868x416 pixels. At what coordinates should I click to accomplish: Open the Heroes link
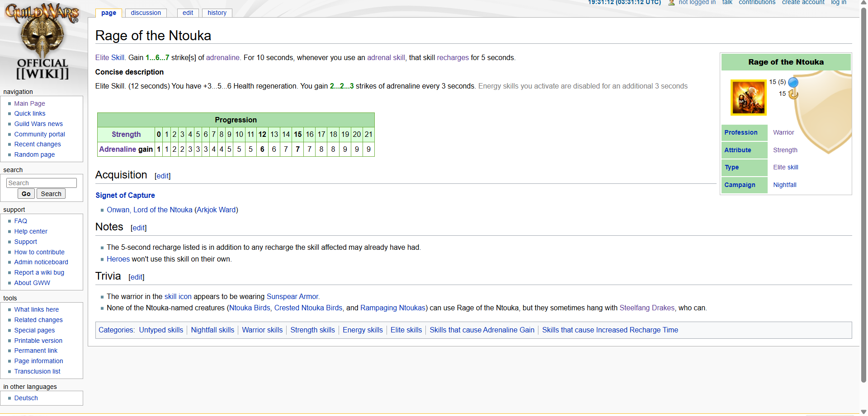point(118,259)
